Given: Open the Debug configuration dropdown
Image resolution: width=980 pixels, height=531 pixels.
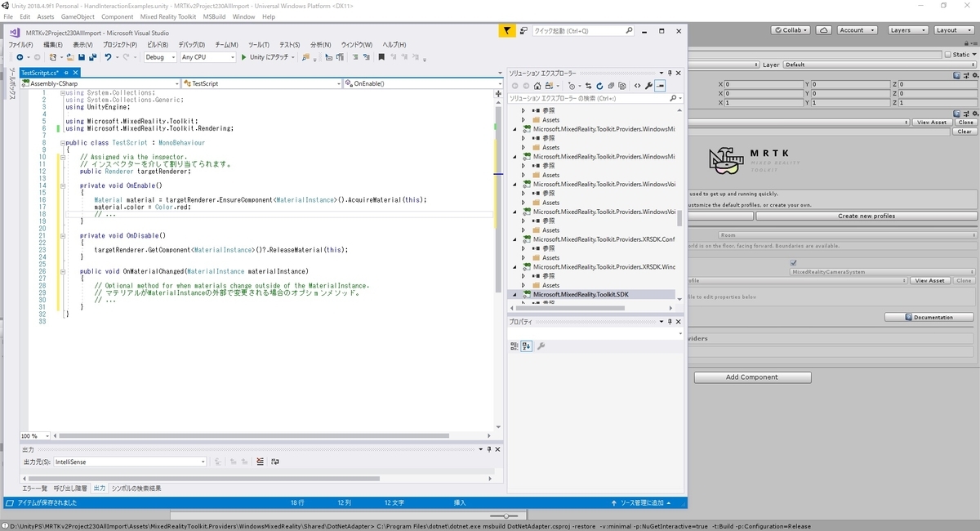Looking at the screenshot, I should 160,57.
